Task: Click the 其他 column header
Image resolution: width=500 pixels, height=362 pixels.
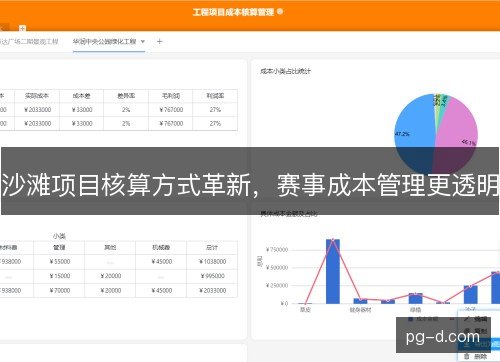Action: 110,247
